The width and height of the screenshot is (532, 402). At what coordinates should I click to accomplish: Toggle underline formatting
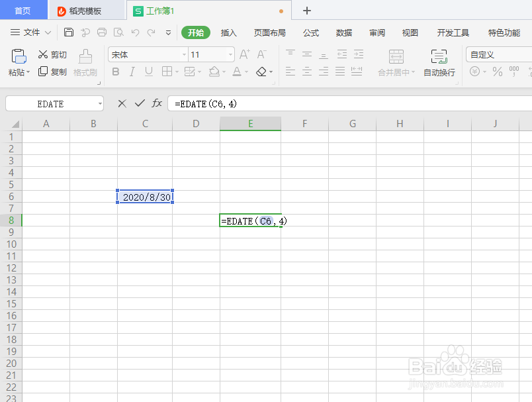148,72
